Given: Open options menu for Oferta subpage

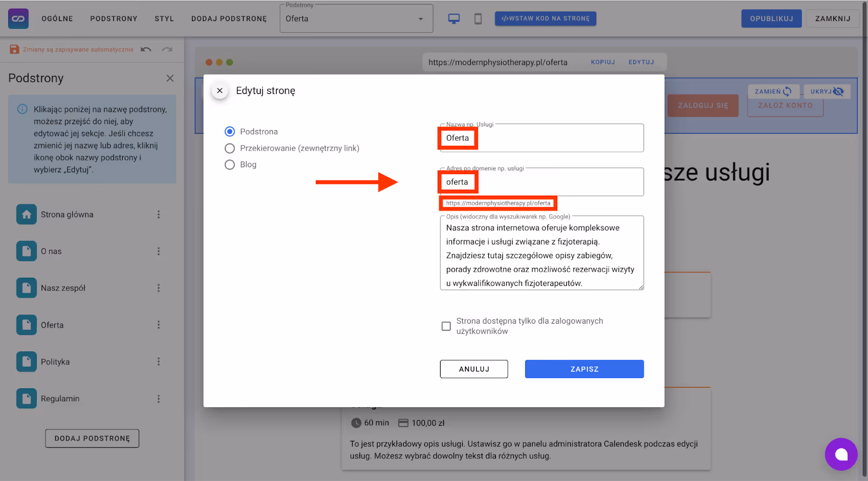Looking at the screenshot, I should (158, 325).
